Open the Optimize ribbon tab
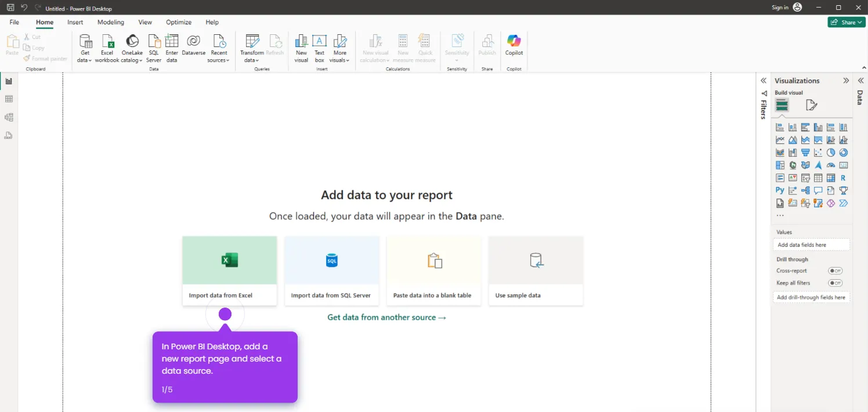This screenshot has width=868, height=412. [x=179, y=22]
